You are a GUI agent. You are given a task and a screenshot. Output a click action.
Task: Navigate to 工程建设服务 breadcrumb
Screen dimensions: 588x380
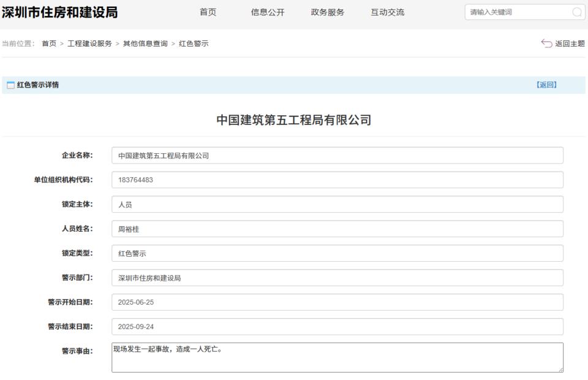click(89, 44)
